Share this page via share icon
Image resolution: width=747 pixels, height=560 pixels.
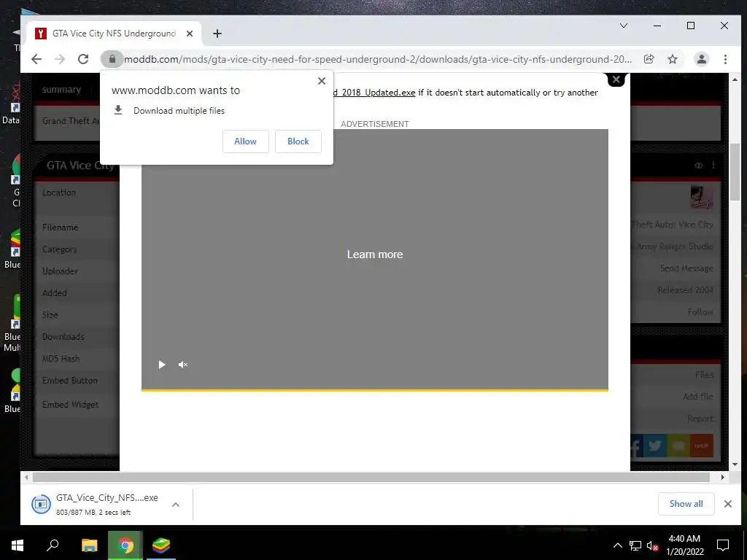(x=649, y=59)
